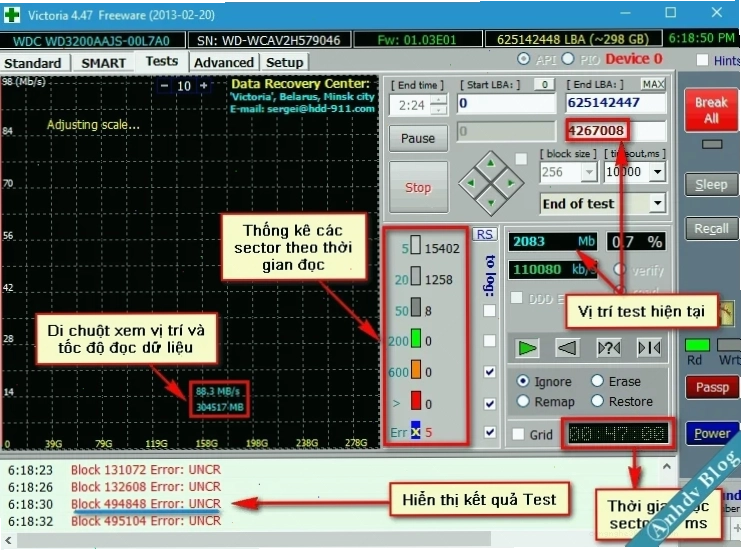
Task: Open the block size dropdown
Action: [589, 172]
